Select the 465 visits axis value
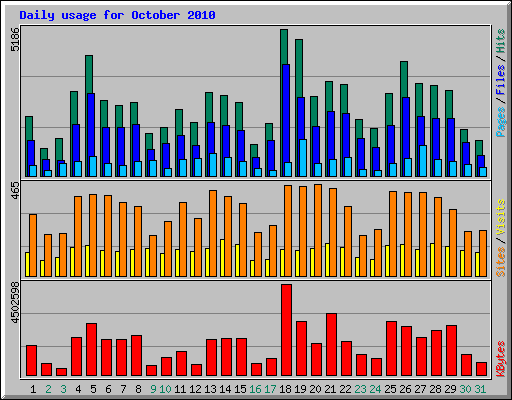512x400 pixels. pos(15,191)
